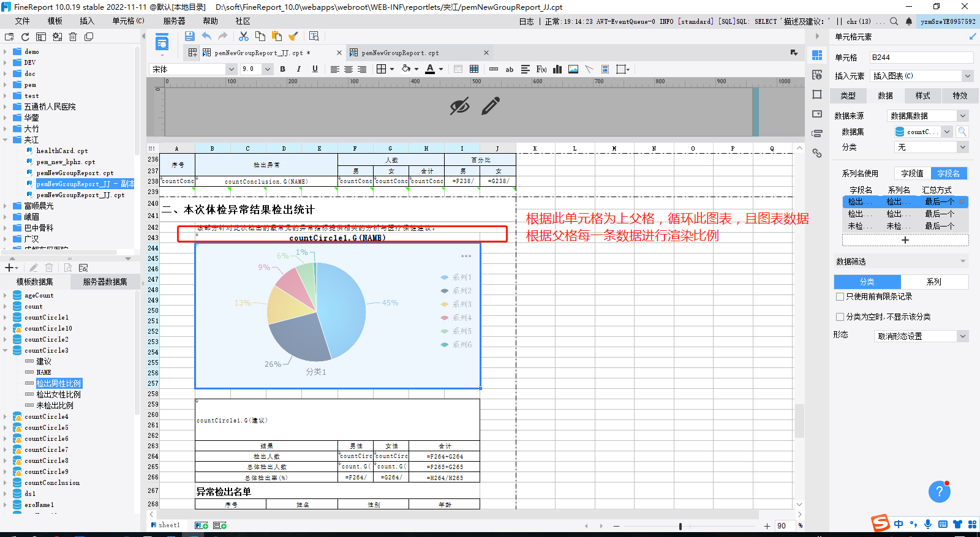Click the 分类 filter button

867,282
